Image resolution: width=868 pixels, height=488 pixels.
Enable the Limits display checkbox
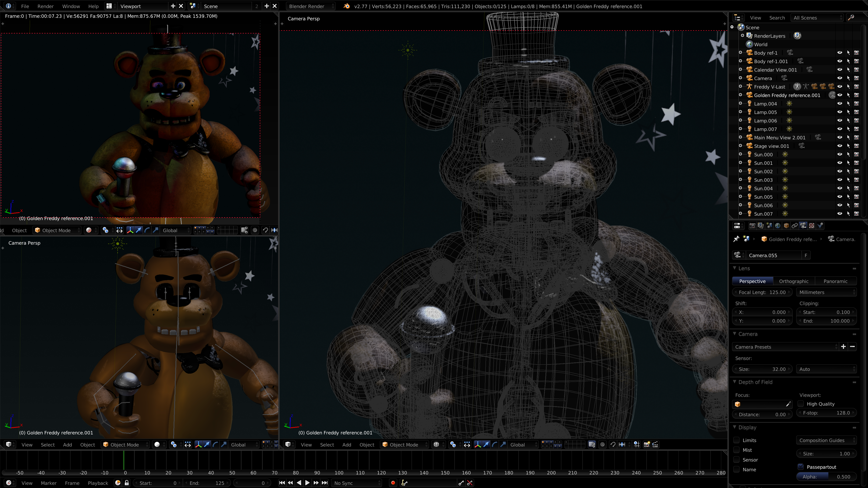[737, 440]
